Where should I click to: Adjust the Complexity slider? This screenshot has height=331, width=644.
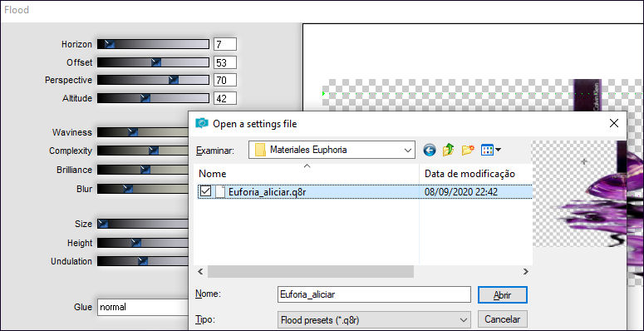(143, 151)
